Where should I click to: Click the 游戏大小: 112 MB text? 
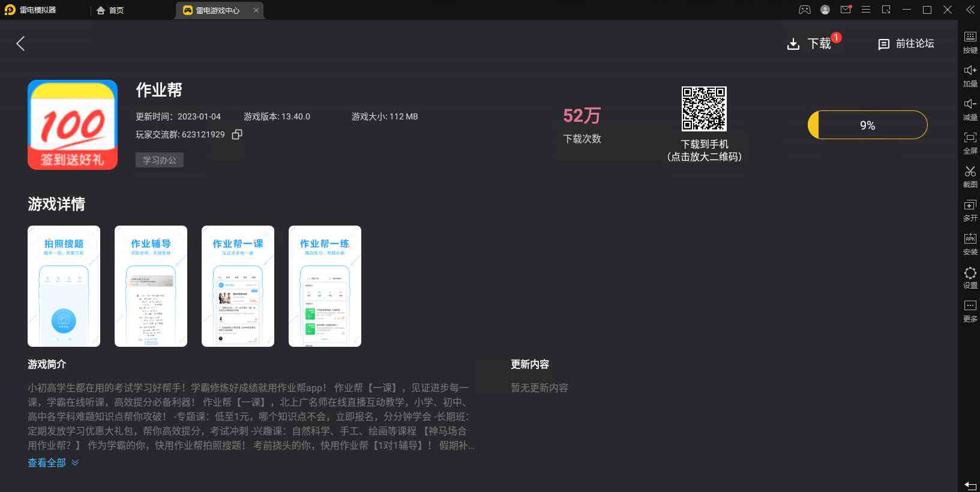tap(385, 116)
